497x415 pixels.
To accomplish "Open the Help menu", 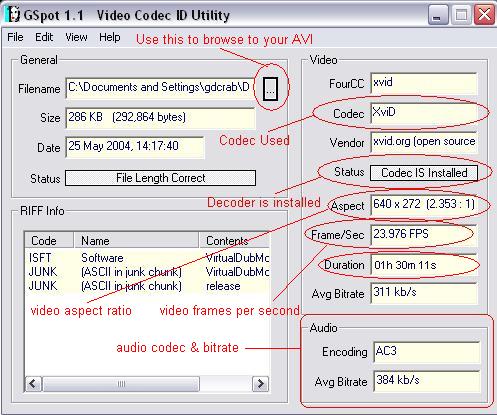I will click(110, 37).
